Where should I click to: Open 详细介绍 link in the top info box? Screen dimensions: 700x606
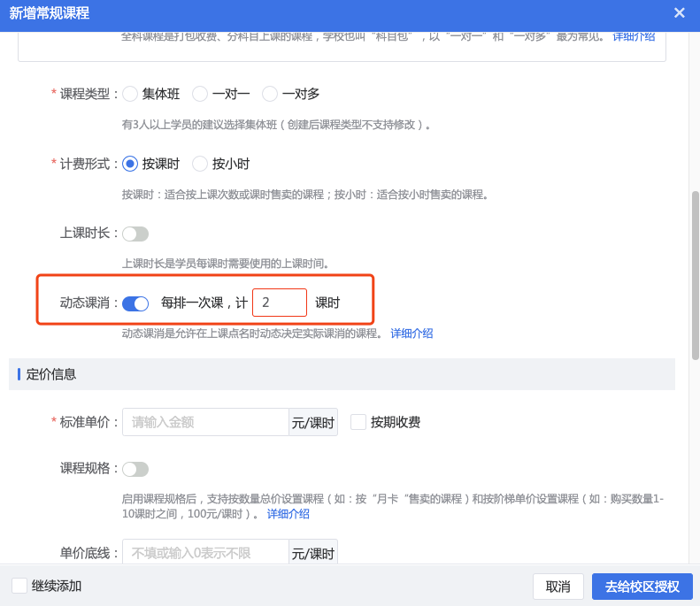point(634,36)
